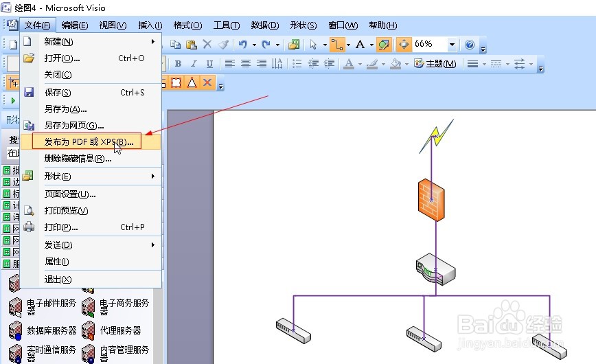Click the Line Pattern icon
This screenshot has width=596, height=364.
[496, 63]
